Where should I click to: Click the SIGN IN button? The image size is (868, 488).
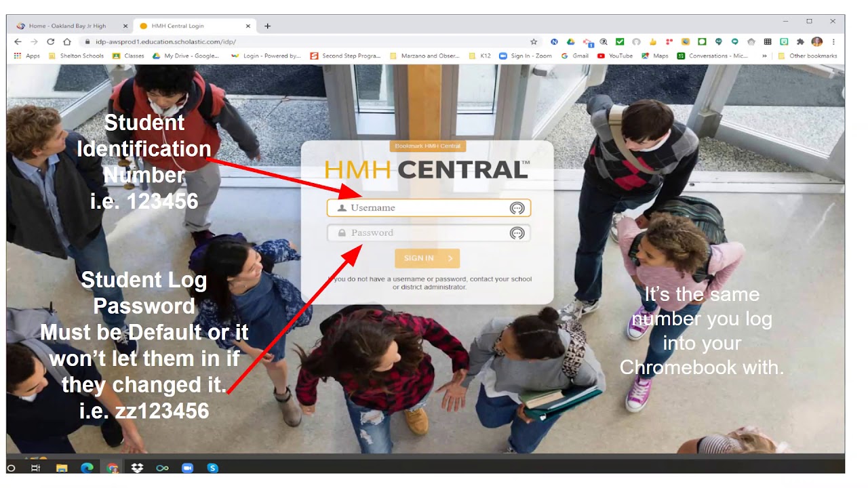coord(427,258)
